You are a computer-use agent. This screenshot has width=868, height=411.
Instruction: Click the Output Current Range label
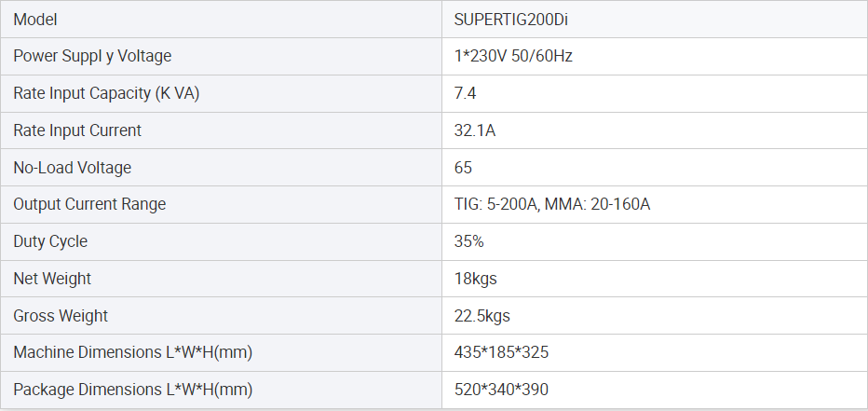coord(89,204)
